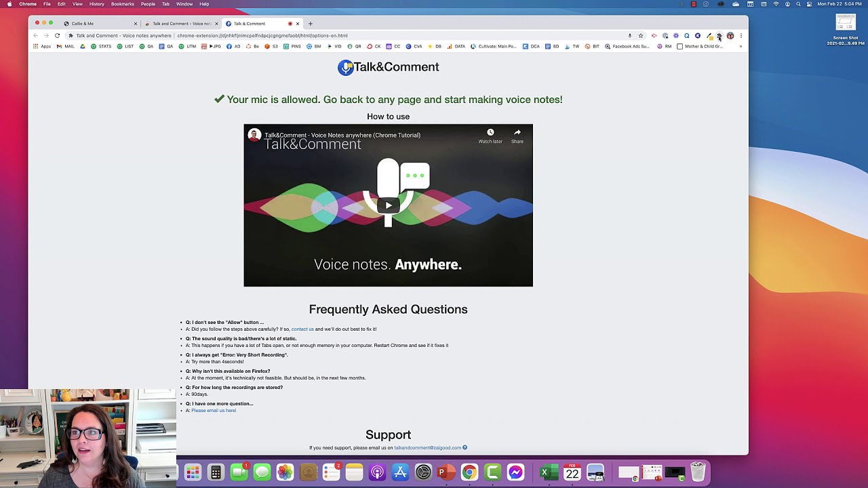Open Calendar showing 22 in Dock

click(572, 472)
